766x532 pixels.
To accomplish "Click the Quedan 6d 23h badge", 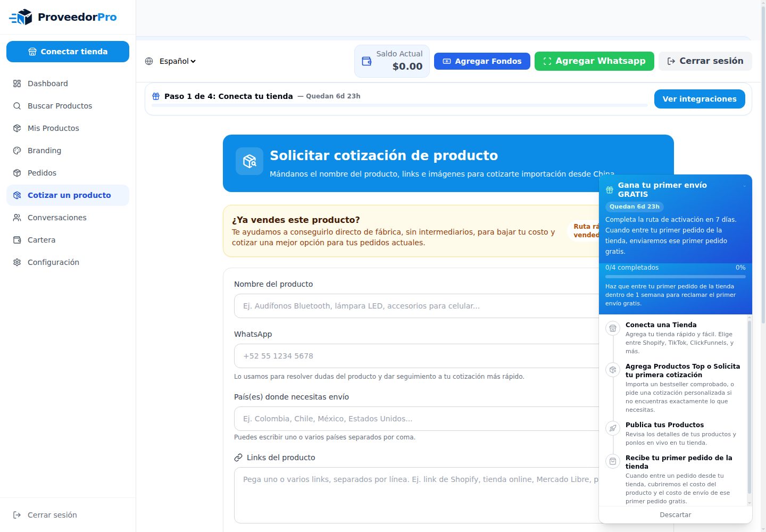I will [x=635, y=206].
